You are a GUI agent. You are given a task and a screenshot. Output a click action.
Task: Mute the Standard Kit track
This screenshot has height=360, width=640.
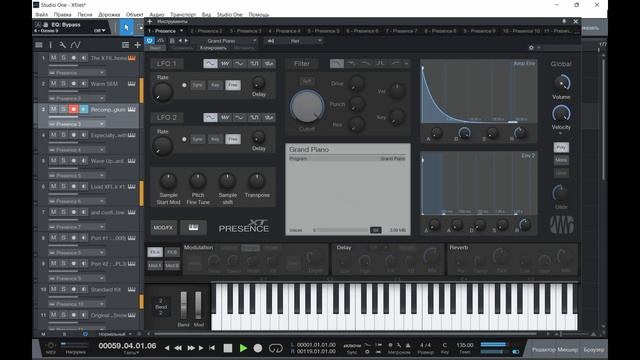pyautogui.click(x=53, y=289)
